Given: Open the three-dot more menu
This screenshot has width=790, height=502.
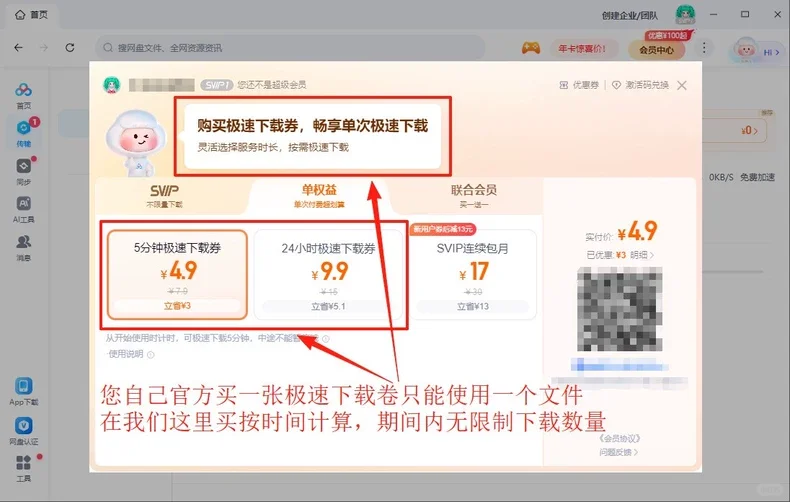Looking at the screenshot, I should tap(704, 48).
